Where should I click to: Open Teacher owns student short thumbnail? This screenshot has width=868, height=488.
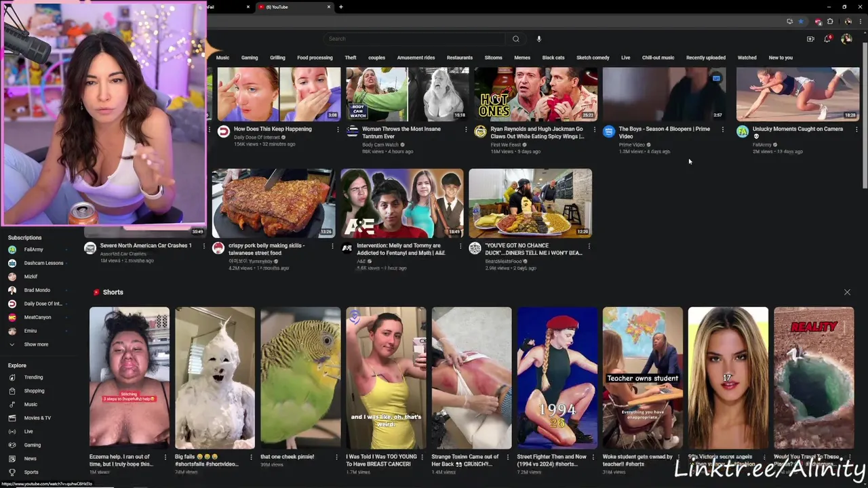tap(642, 378)
